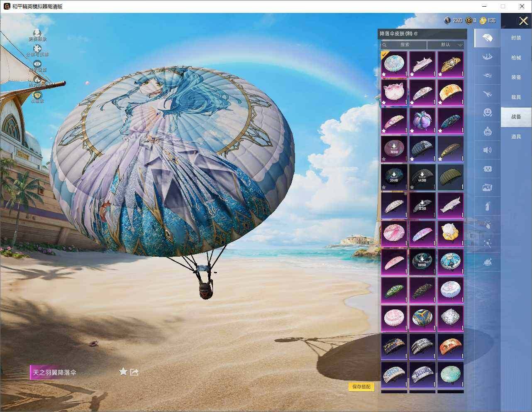Click the 保存搭配 save outfit button
Viewport: 532px width, 412px height.
[361, 387]
